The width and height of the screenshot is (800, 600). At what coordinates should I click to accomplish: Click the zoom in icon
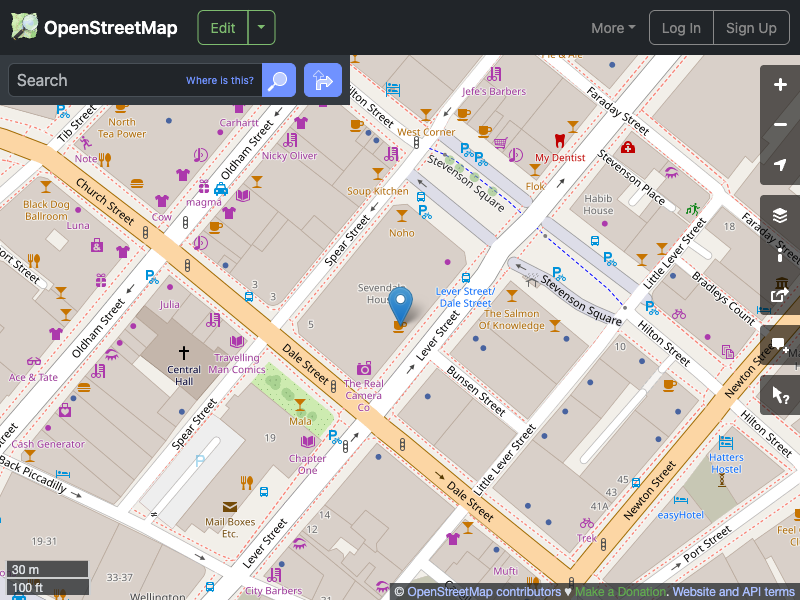(780, 86)
